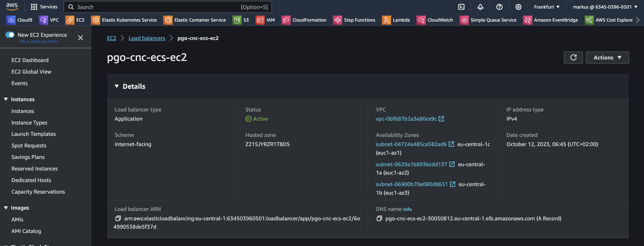Open VPC link in new tab icon
The image size is (644, 246).
pyautogui.click(x=442, y=119)
